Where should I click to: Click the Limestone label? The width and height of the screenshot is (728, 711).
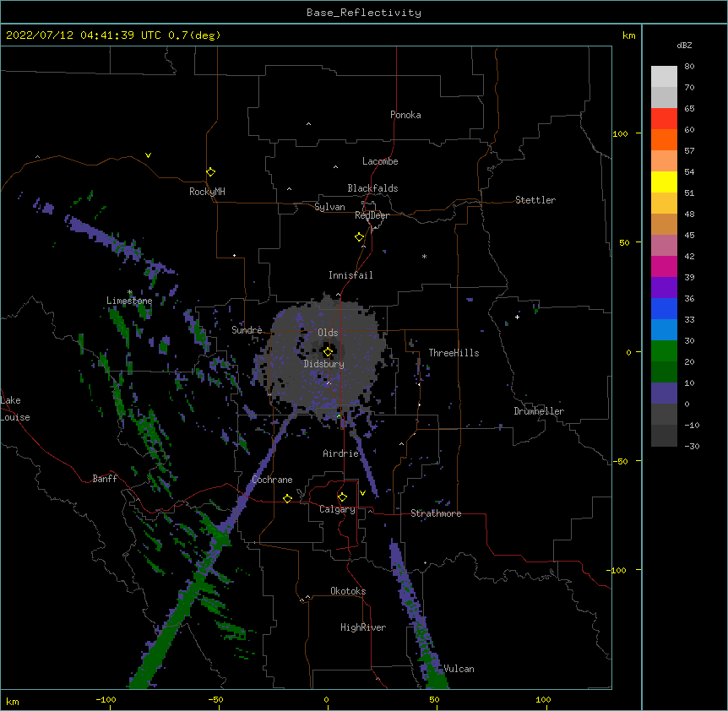coord(129,301)
